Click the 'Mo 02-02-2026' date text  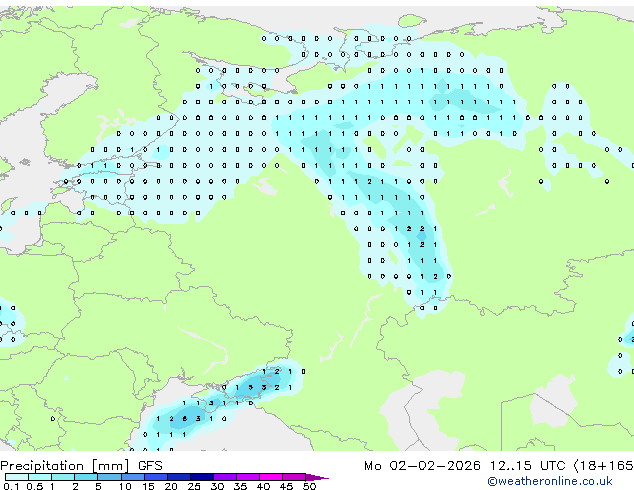click(x=422, y=466)
